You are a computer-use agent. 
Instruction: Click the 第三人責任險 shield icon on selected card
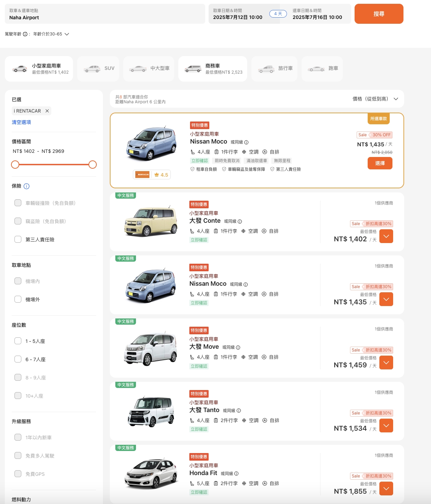click(272, 169)
